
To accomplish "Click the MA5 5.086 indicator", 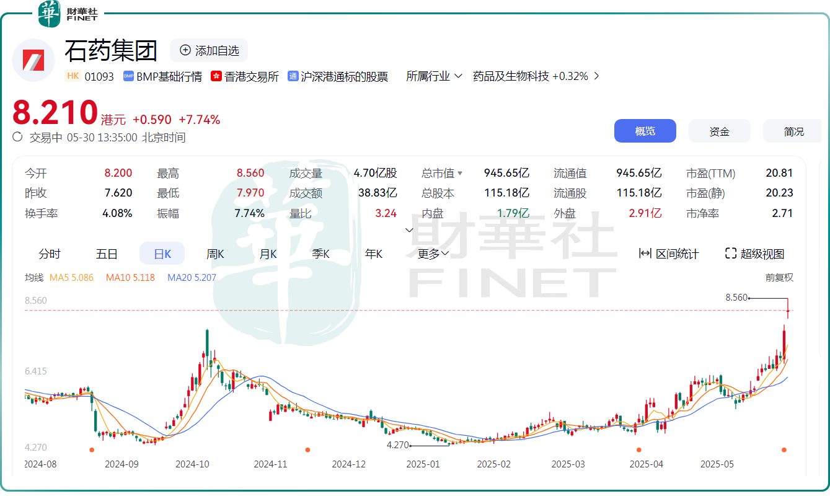I will [71, 277].
